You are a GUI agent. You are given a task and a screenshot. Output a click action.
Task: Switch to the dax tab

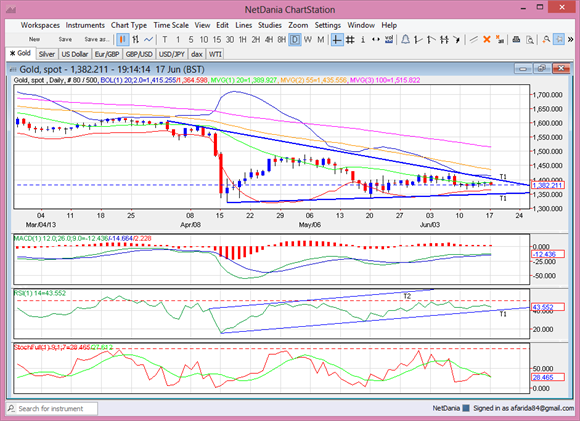(x=196, y=54)
